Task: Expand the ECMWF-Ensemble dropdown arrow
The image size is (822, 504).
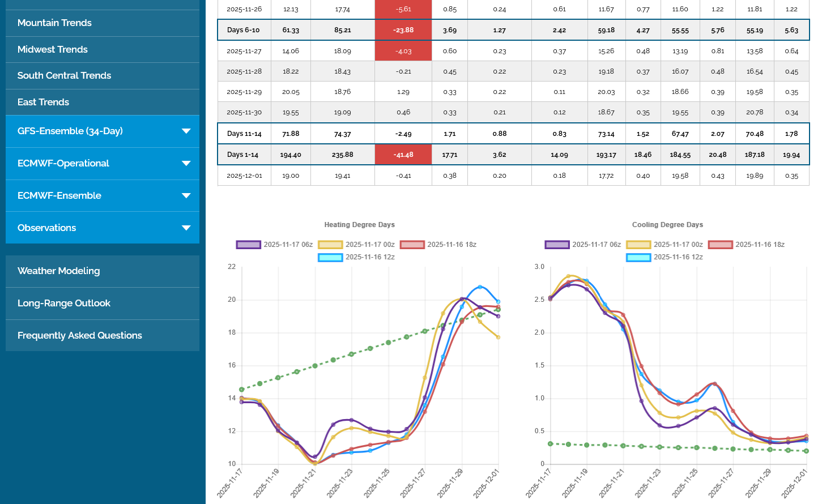Action: [186, 196]
